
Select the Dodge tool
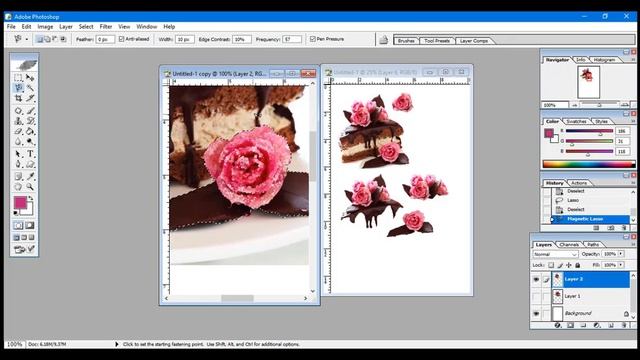30,142
